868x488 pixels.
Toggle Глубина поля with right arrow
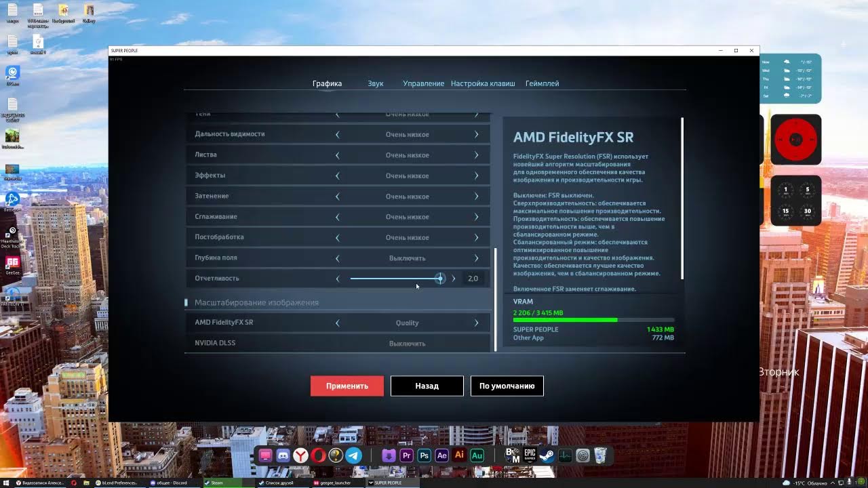[x=476, y=258]
